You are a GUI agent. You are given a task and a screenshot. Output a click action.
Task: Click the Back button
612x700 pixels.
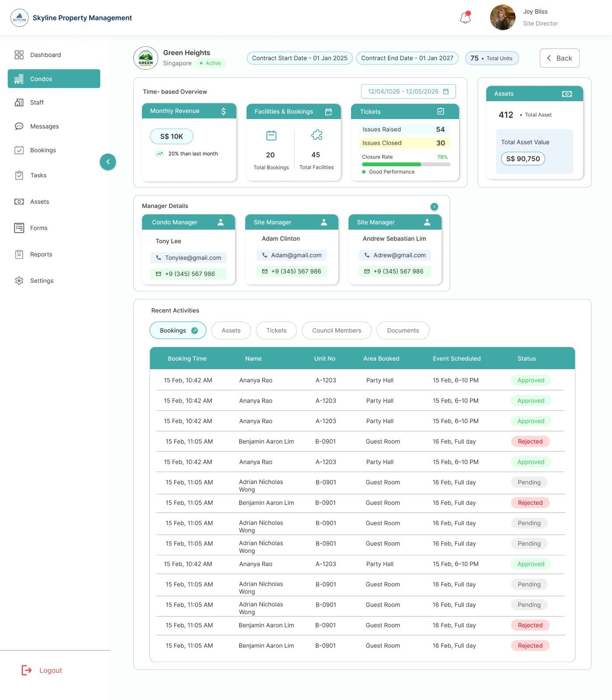(x=560, y=58)
